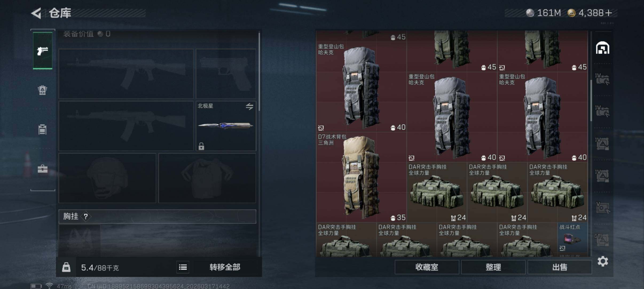
Task: Open the list view icon beside 转移全部
Action: (183, 267)
